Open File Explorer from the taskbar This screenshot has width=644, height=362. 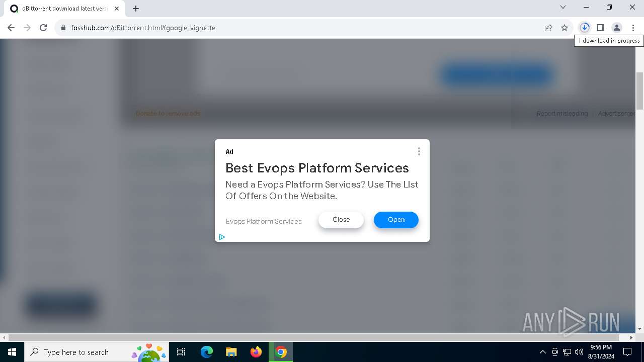click(231, 352)
